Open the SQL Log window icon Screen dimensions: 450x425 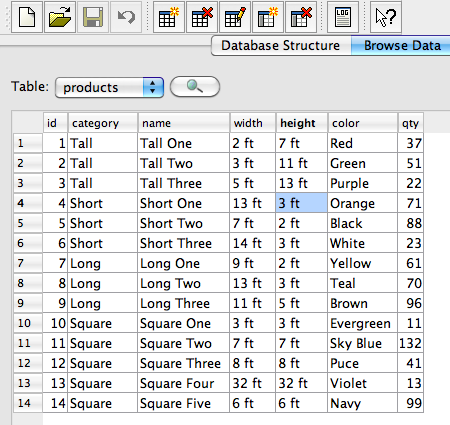click(343, 17)
